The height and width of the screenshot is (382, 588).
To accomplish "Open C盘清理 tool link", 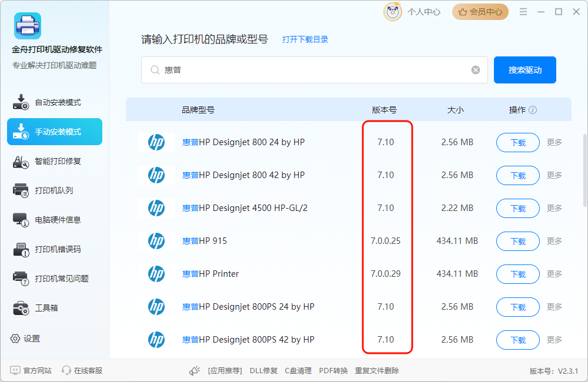I will pos(298,371).
